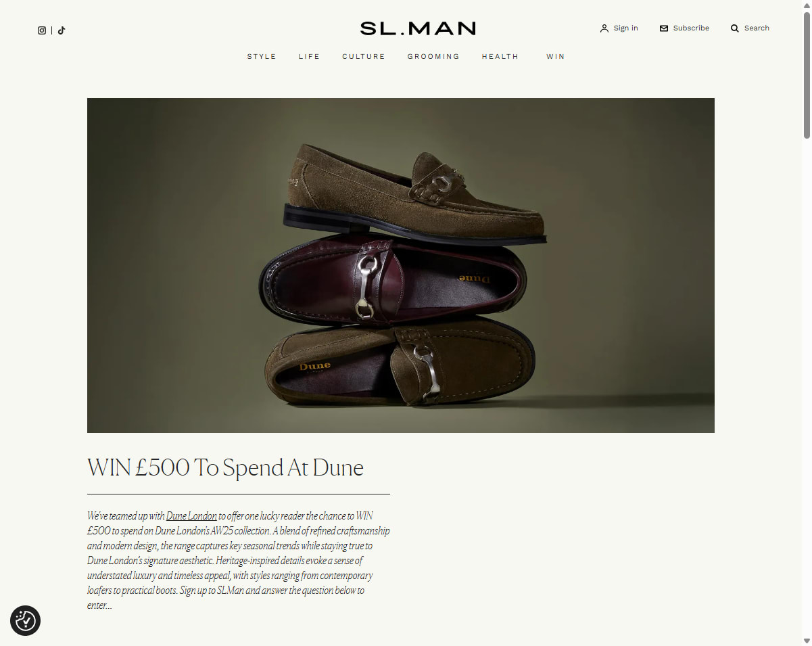Click the Search text label
812x646 pixels.
point(757,28)
